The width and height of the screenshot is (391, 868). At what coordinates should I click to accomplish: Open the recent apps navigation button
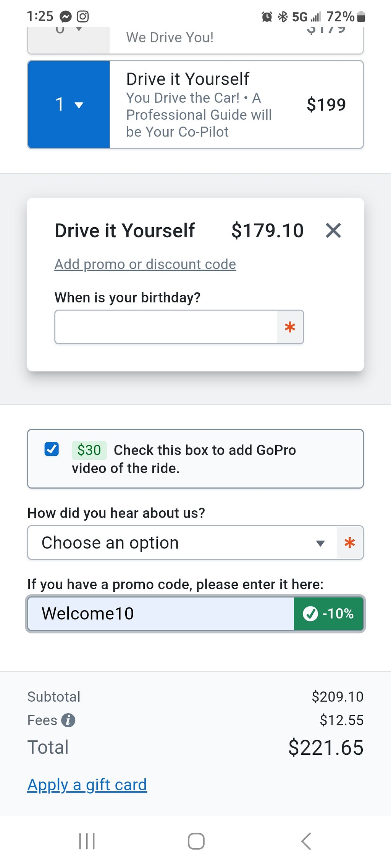pos(87,841)
